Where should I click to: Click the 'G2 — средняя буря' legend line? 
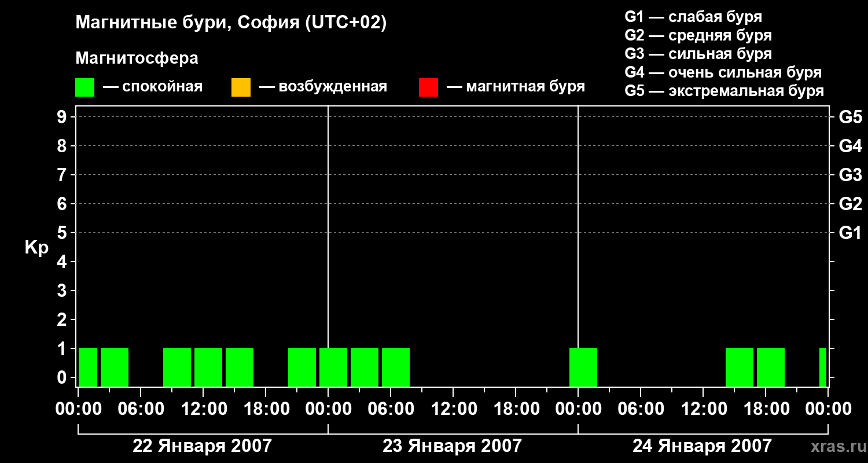(x=698, y=35)
